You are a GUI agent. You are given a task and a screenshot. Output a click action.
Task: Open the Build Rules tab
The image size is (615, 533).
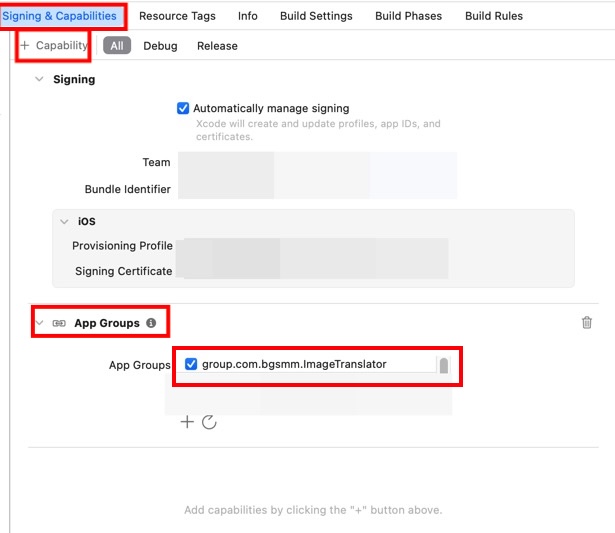point(494,16)
